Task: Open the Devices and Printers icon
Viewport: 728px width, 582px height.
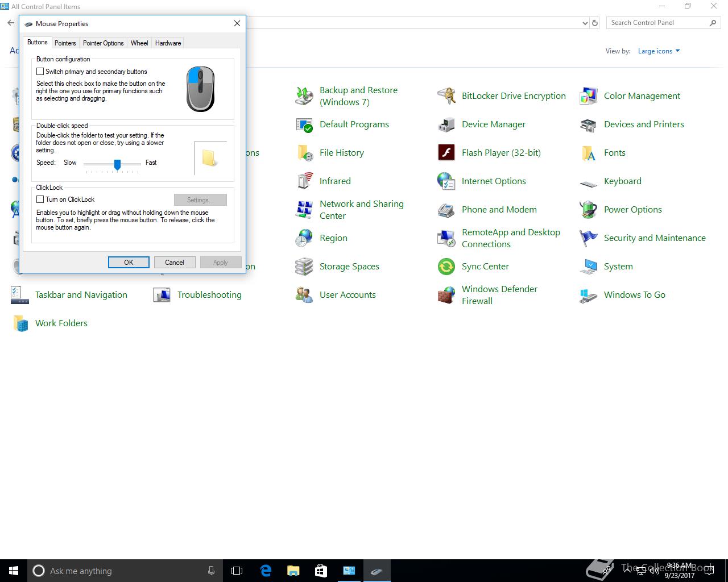Action: [x=589, y=124]
